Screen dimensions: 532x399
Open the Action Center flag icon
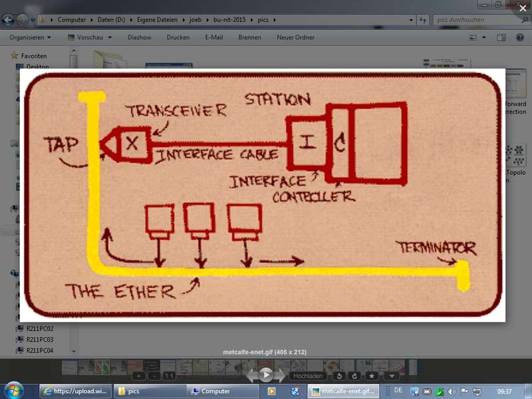pyautogui.click(x=464, y=392)
